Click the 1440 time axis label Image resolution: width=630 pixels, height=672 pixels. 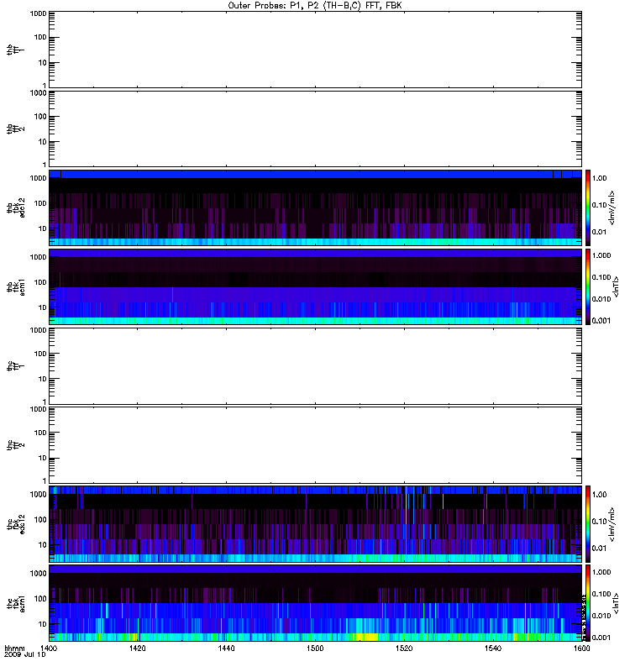click(x=226, y=648)
